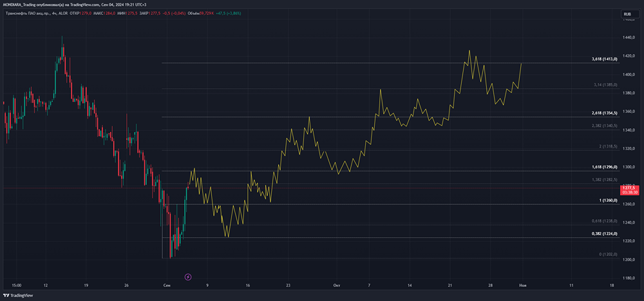644x301 pixels.
Task: Click the date 16 on time axis
Action: pos(248,285)
